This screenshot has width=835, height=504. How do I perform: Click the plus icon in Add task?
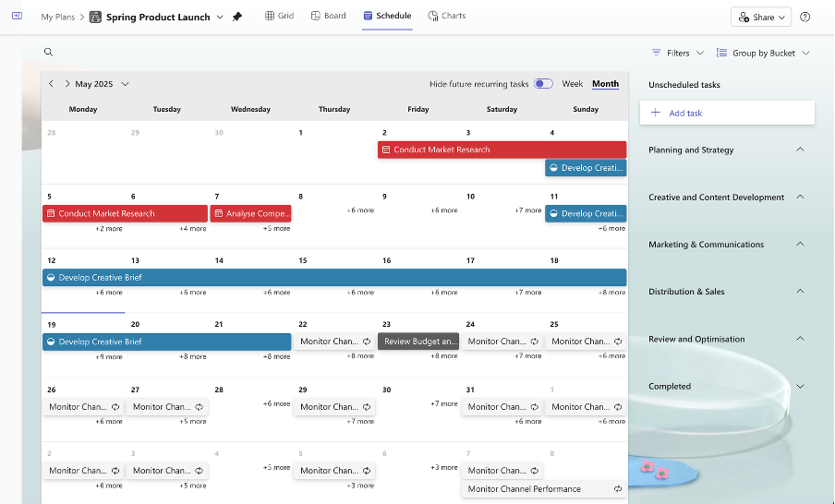pyautogui.click(x=656, y=113)
